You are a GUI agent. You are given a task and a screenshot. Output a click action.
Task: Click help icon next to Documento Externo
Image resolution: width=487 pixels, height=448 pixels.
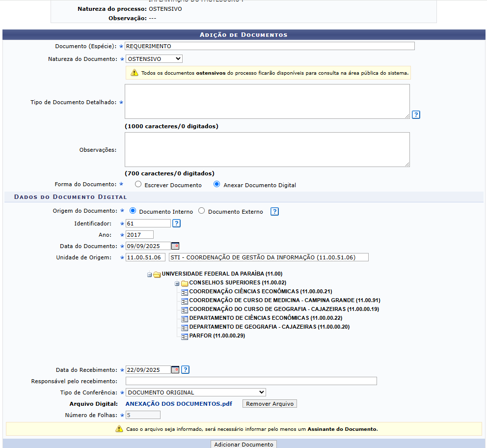coord(275,212)
